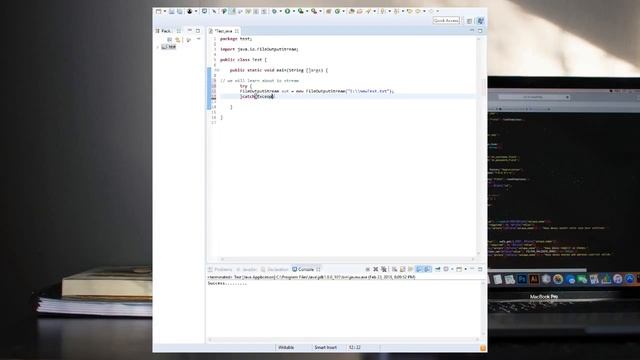Click the New Java Package icon
Screen dimensions: 640x360
click(x=329, y=11)
